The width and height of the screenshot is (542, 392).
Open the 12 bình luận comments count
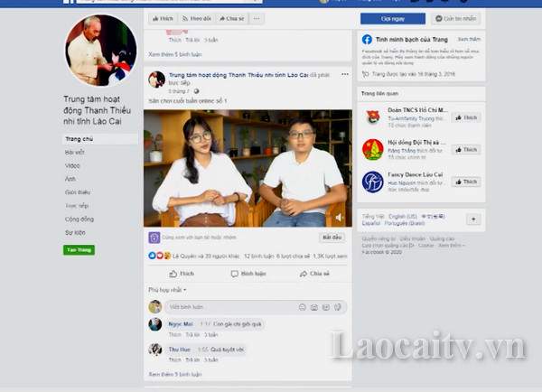pyautogui.click(x=259, y=257)
